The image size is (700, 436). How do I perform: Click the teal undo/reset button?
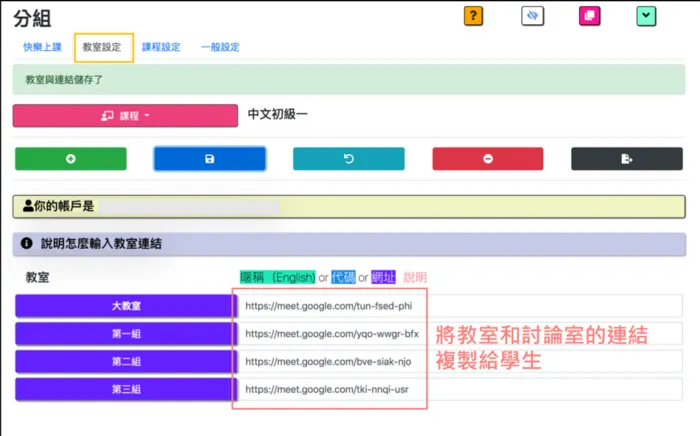pos(349,159)
